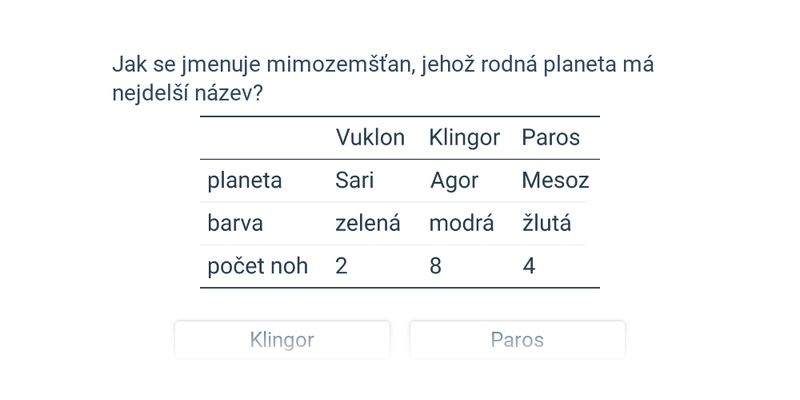Select the Vuklon column header
The image size is (800, 400).
coord(370,138)
